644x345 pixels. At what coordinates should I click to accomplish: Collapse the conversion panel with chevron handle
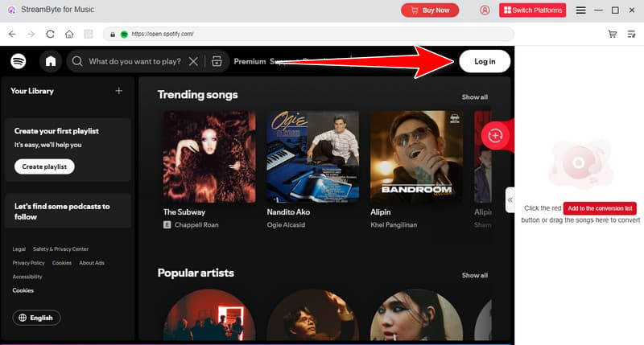click(510, 199)
